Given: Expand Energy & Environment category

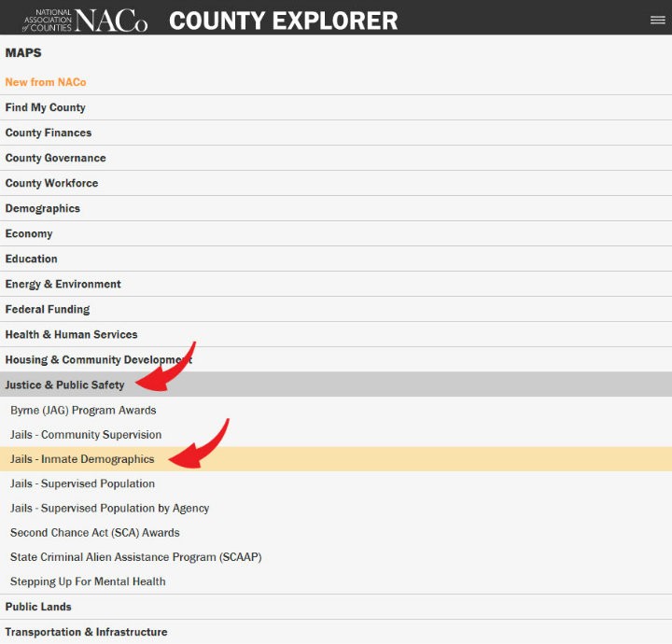Looking at the screenshot, I should [x=336, y=284].
